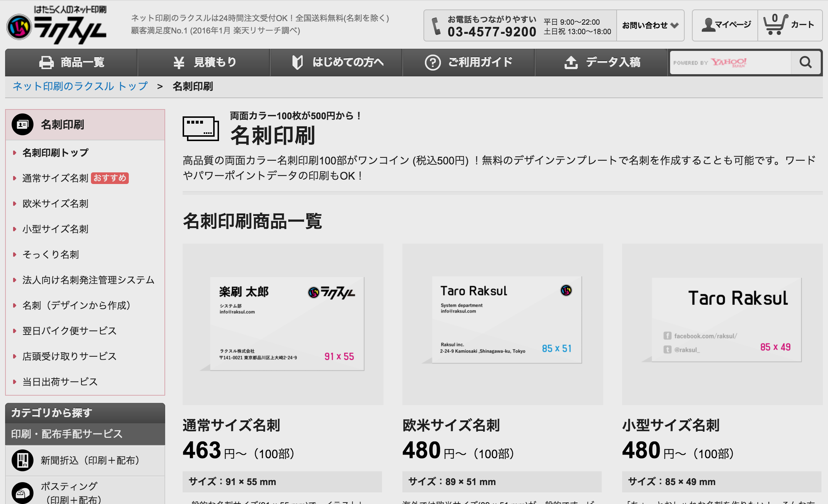Open 法人向け名刺発注管理システム link
Viewport: 828px width, 504px height.
pos(88,280)
